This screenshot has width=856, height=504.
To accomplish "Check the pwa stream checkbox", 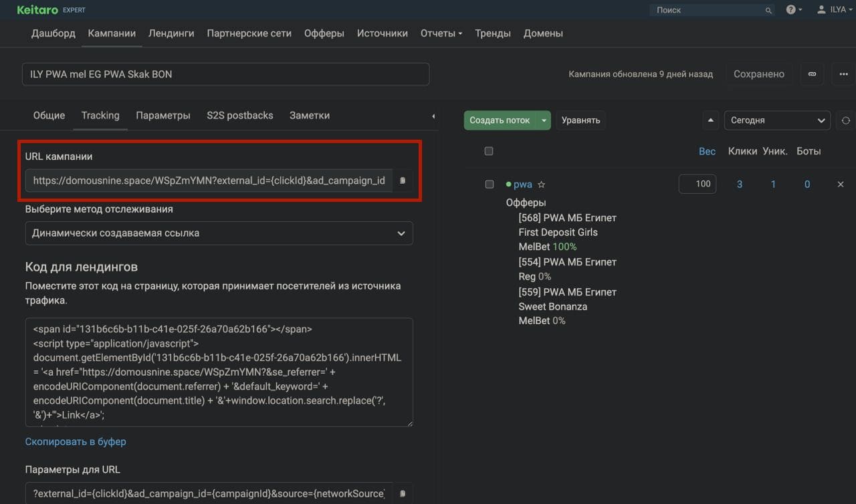I will 490,184.
